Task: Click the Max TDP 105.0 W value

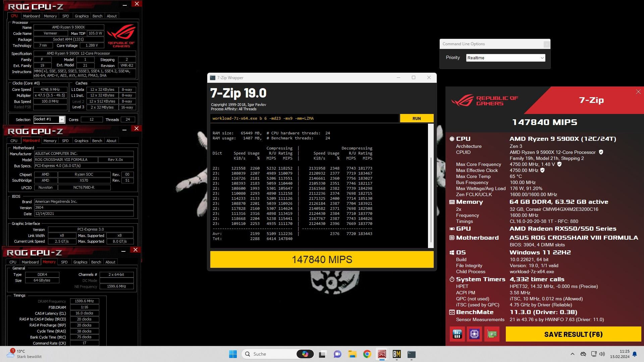Action: click(x=95, y=33)
